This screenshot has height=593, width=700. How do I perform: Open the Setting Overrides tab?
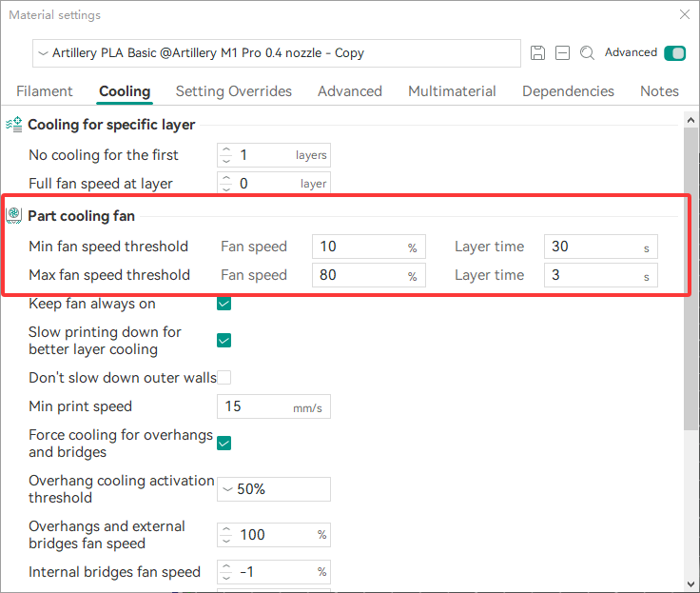tap(234, 91)
